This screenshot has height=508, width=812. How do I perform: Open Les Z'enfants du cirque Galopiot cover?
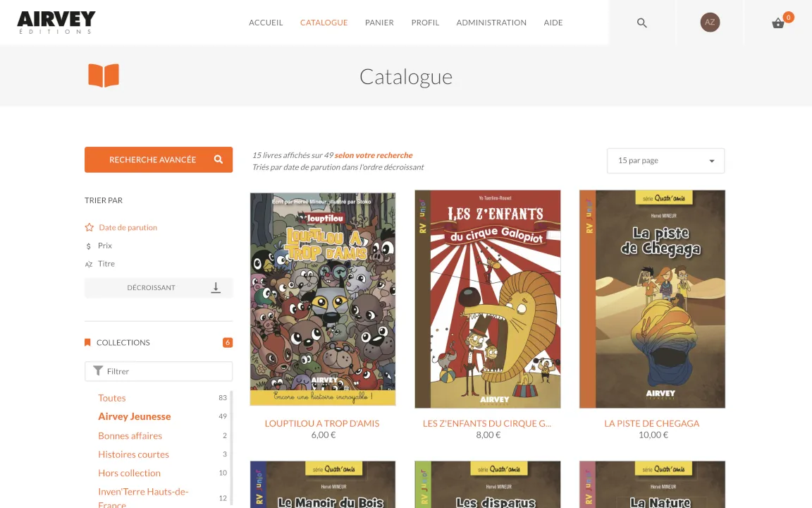click(487, 299)
